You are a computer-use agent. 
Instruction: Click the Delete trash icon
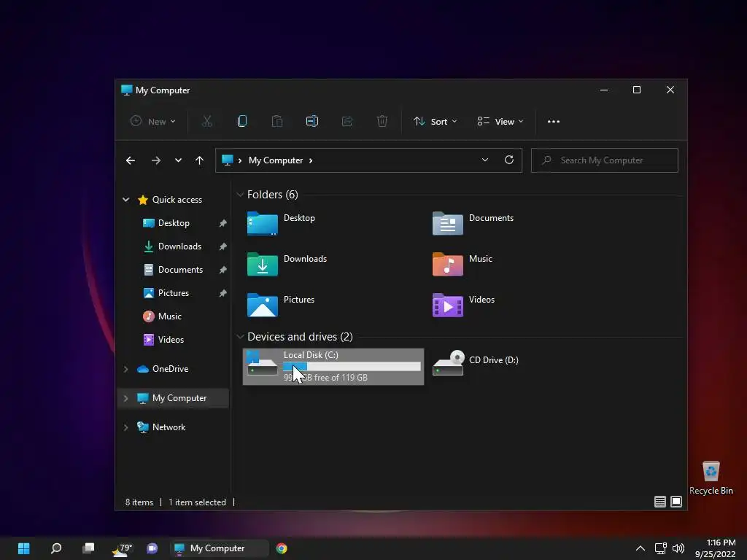382,122
